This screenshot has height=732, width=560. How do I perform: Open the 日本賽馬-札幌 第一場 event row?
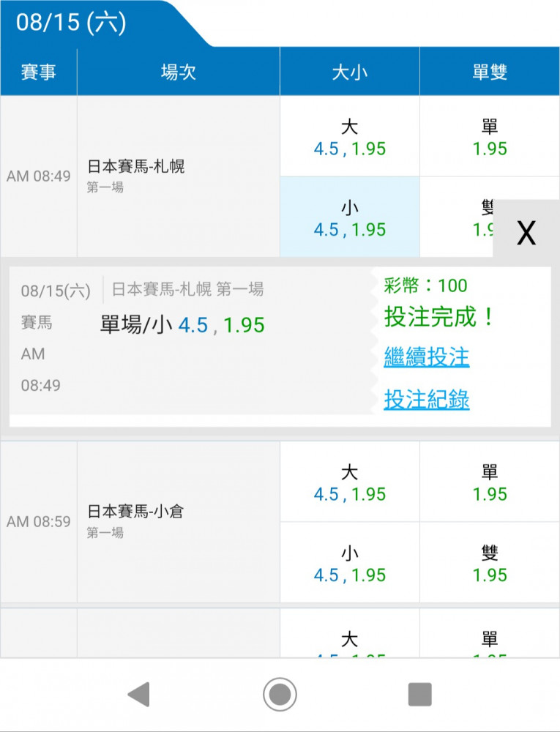click(x=179, y=176)
